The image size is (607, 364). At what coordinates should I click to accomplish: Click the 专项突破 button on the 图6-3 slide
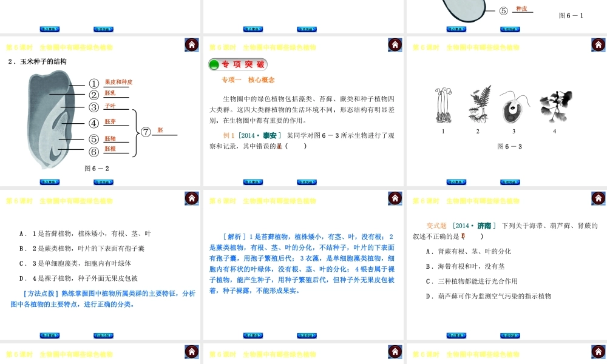point(510,182)
